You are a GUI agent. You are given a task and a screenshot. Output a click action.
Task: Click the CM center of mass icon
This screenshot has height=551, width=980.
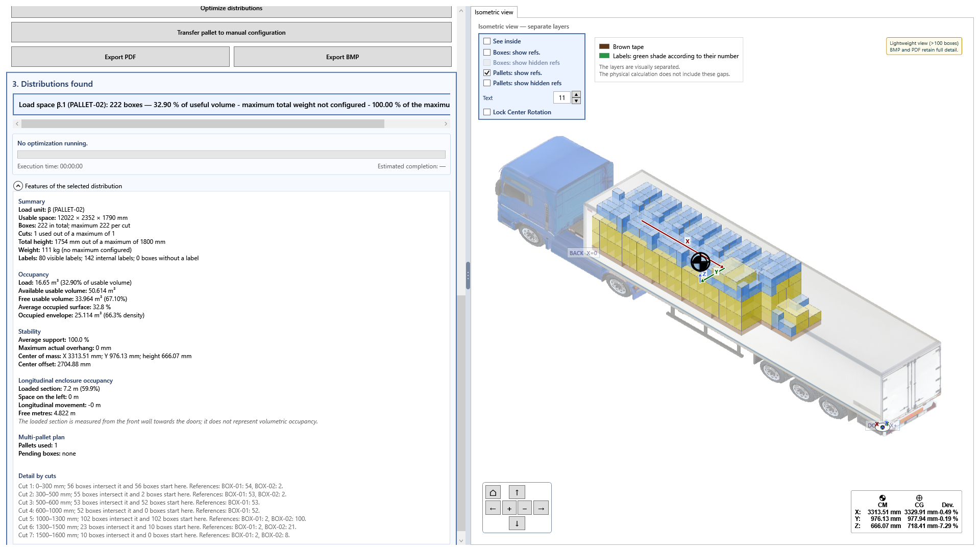coord(883,498)
